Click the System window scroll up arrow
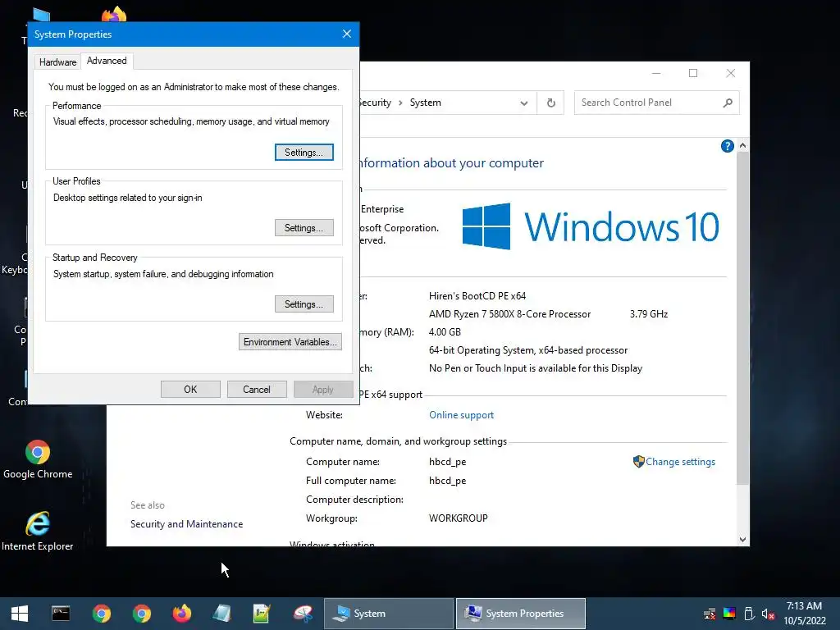Image resolution: width=840 pixels, height=630 pixels. tap(742, 145)
